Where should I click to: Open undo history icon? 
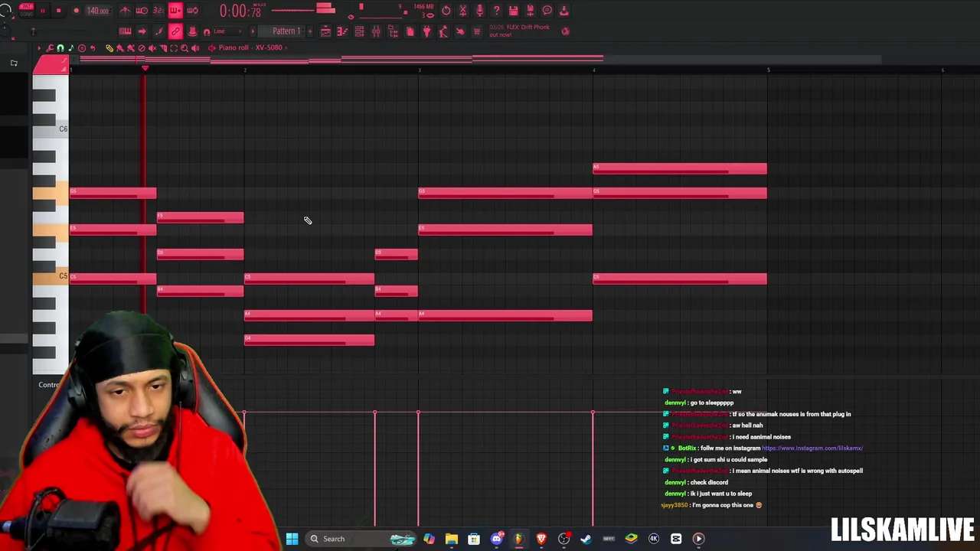(446, 11)
